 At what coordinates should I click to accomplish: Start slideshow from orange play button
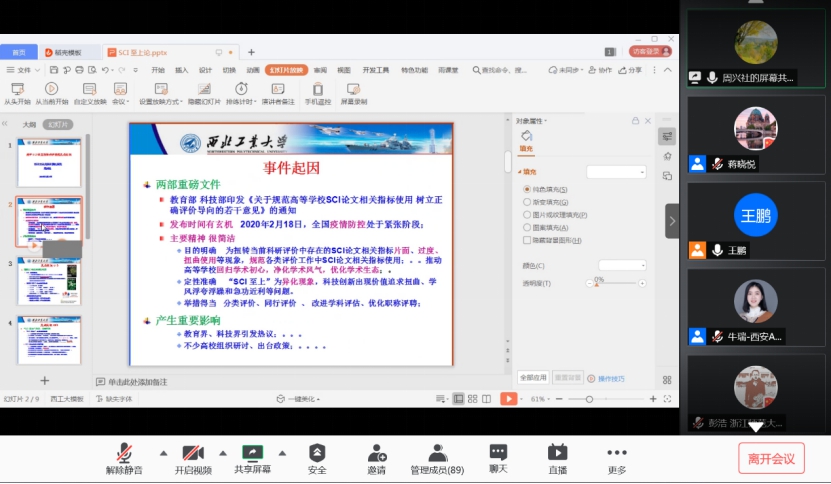[508, 399]
